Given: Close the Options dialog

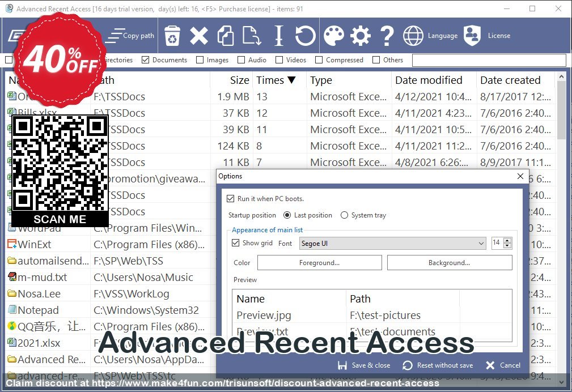Looking at the screenshot, I should pyautogui.click(x=520, y=177).
